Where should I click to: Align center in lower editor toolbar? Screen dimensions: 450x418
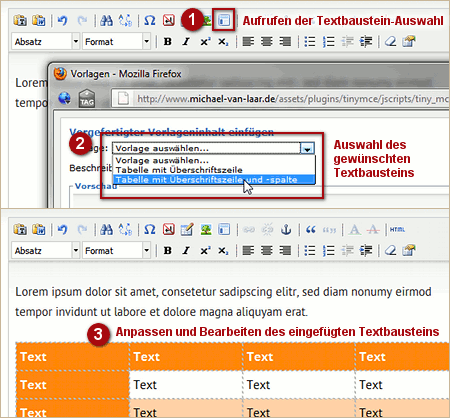click(267, 250)
